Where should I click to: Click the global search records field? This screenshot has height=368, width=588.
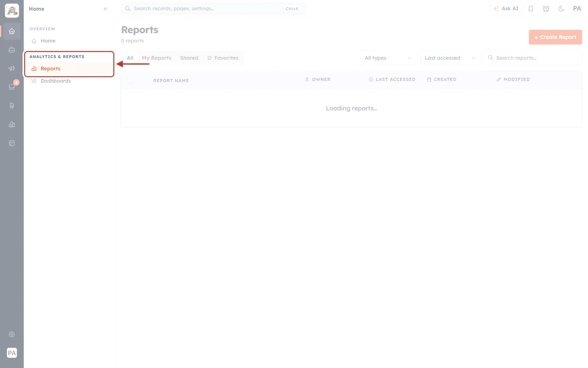(x=213, y=9)
